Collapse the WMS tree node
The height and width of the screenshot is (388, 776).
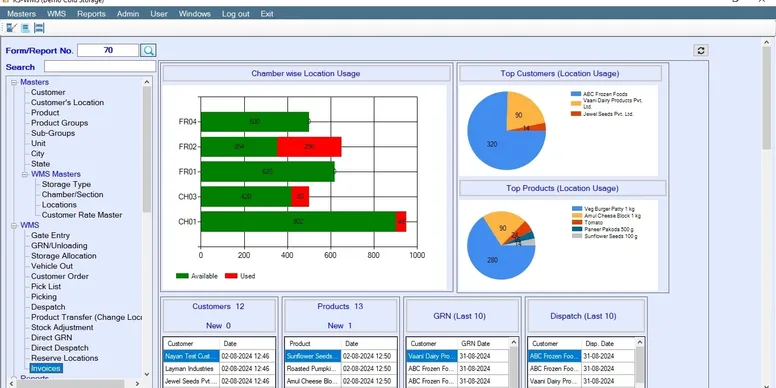(14, 226)
